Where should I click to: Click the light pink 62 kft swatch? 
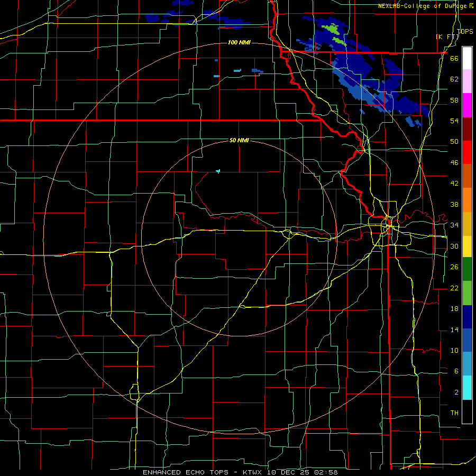467,81
